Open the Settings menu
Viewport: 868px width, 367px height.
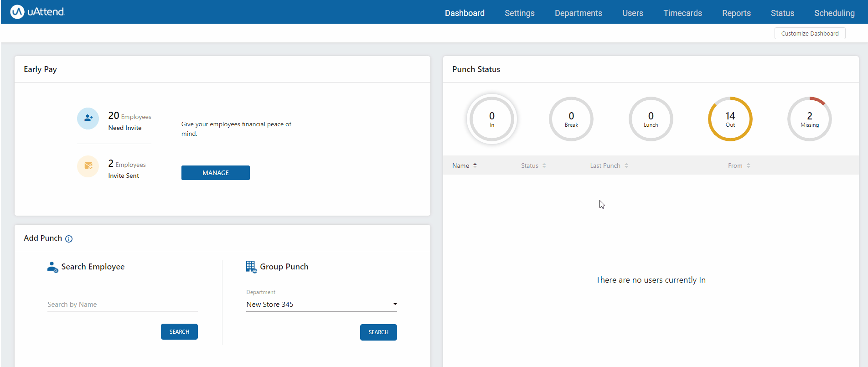[520, 13]
